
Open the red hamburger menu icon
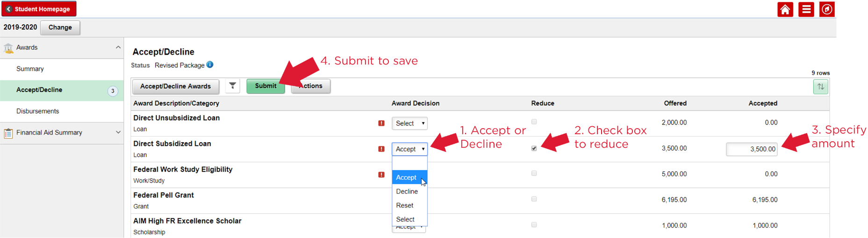(806, 9)
